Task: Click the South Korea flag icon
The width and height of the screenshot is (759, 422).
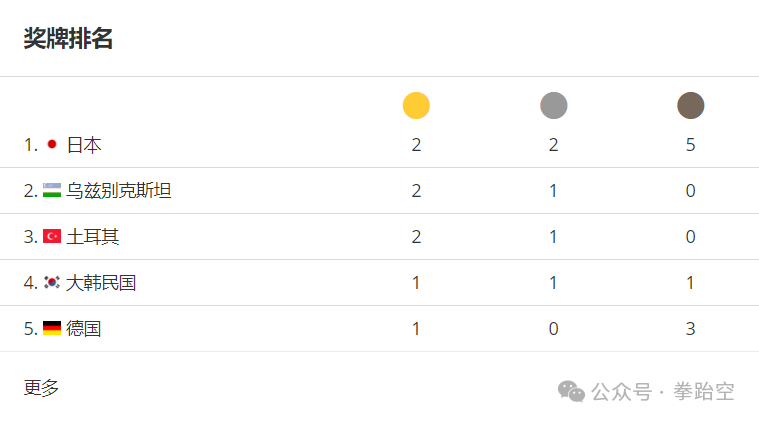Action: pyautogui.click(x=52, y=282)
